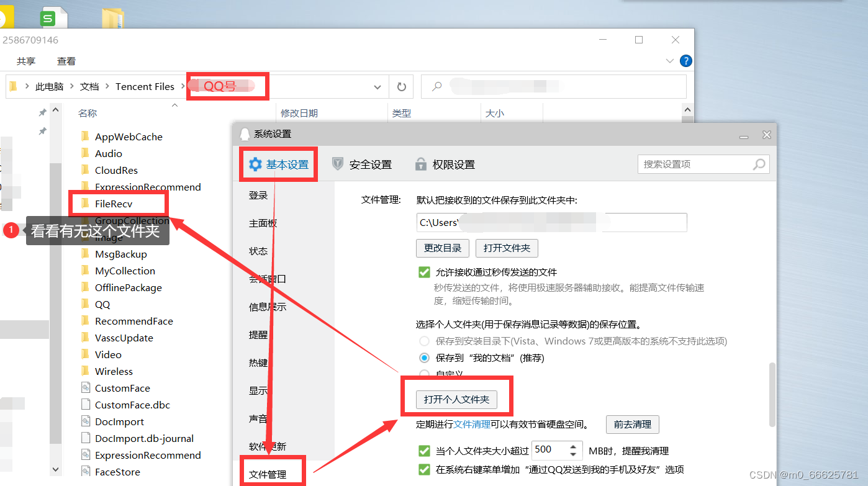Image resolution: width=868 pixels, height=486 pixels.
Task: Decrease MB value with down stepper arrow
Action: coord(574,455)
